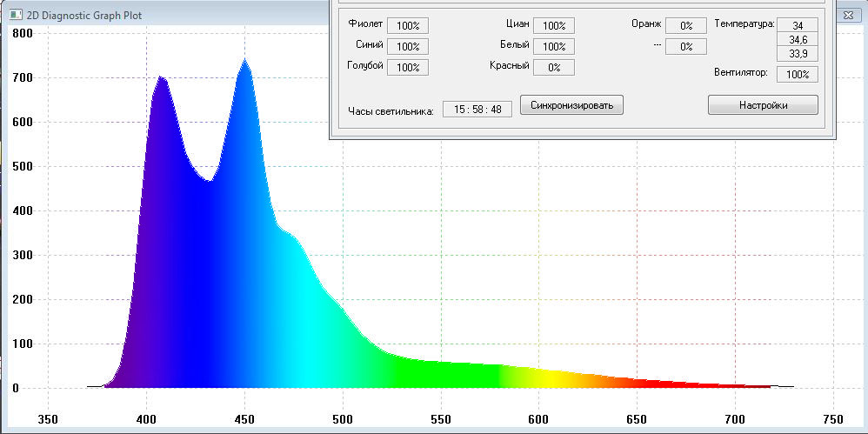Click the 600 label on the x-axis
This screenshot has width=868, height=434.
pyautogui.click(x=539, y=418)
